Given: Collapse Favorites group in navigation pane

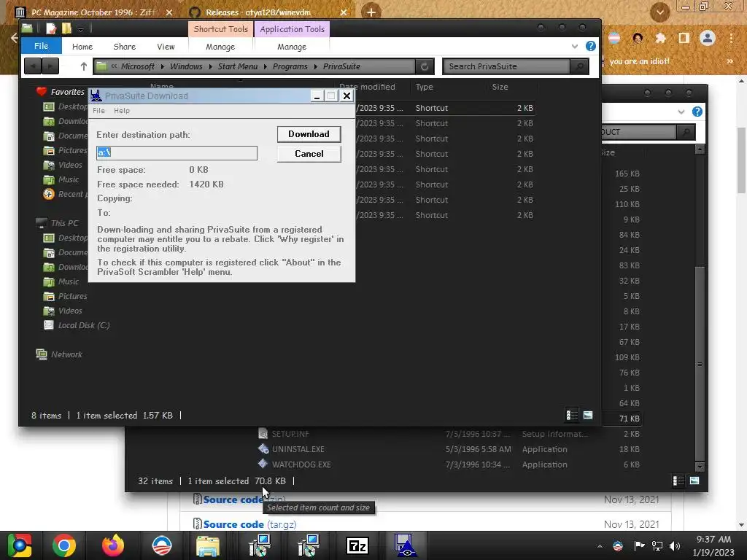Looking at the screenshot, I should pyautogui.click(x=68, y=91).
